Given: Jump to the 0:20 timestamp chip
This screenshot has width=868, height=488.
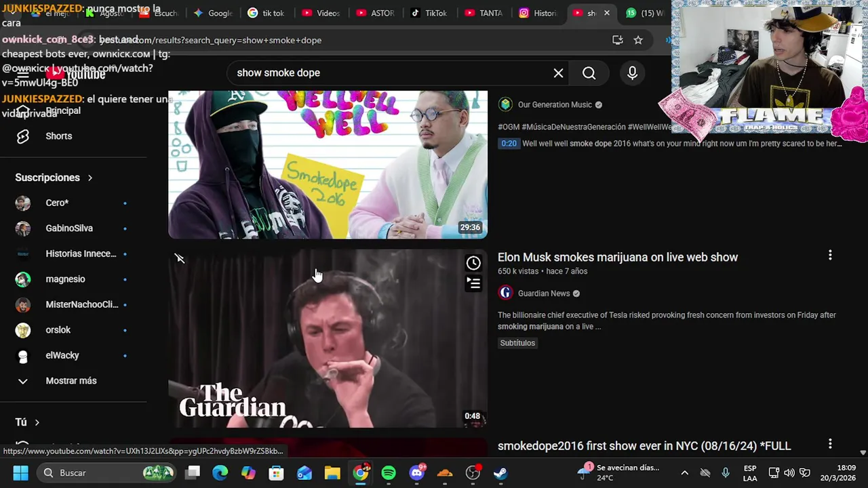Looking at the screenshot, I should [509, 143].
